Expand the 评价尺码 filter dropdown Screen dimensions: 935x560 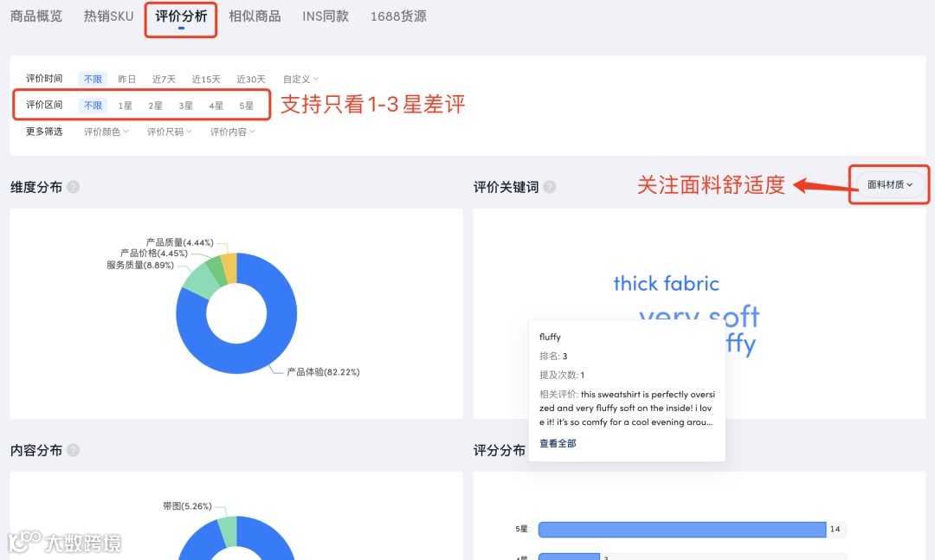pos(170,132)
